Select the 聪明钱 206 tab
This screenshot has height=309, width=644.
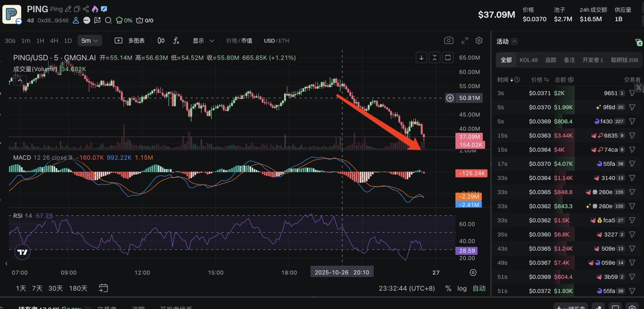pyautogui.click(x=624, y=60)
